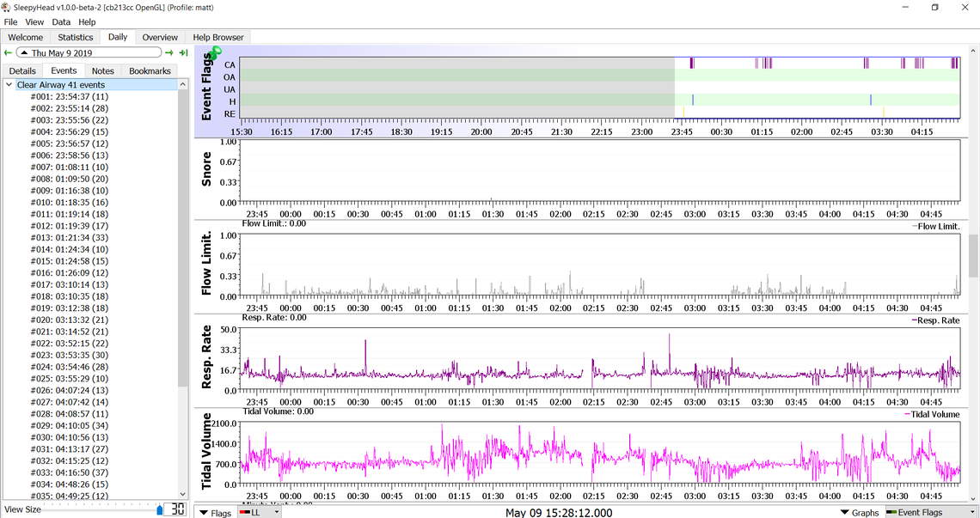Click the events list vertical scrollbar
The height and width of the screenshot is (518, 980).
(182, 237)
